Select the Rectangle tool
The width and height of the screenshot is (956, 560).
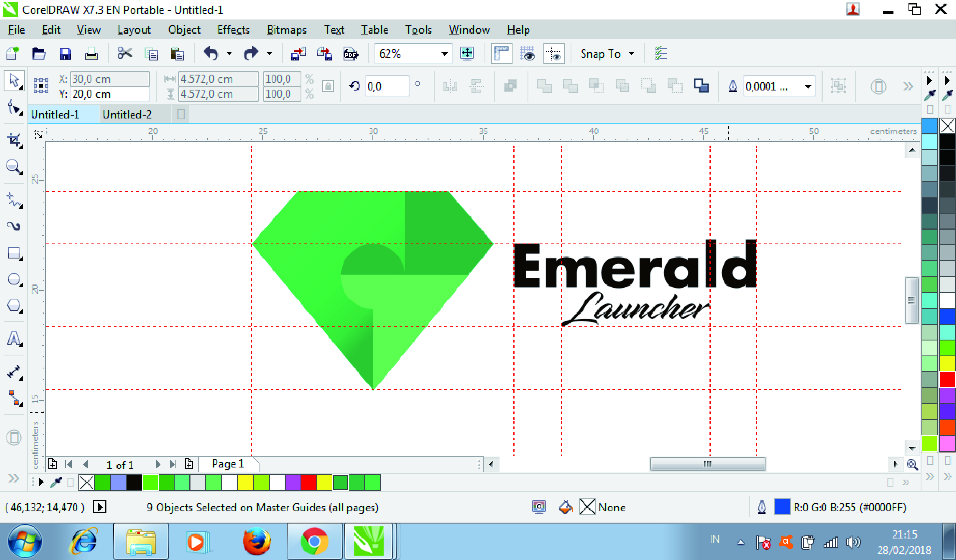[x=14, y=253]
